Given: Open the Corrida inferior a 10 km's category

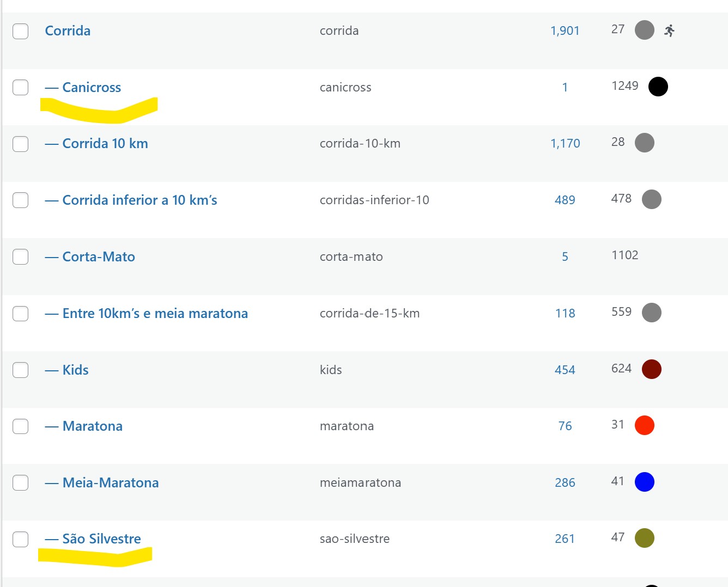Looking at the screenshot, I should point(139,200).
